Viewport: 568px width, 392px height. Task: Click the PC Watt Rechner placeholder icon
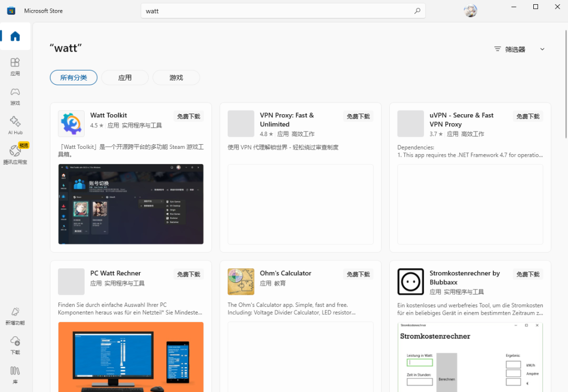(72, 282)
